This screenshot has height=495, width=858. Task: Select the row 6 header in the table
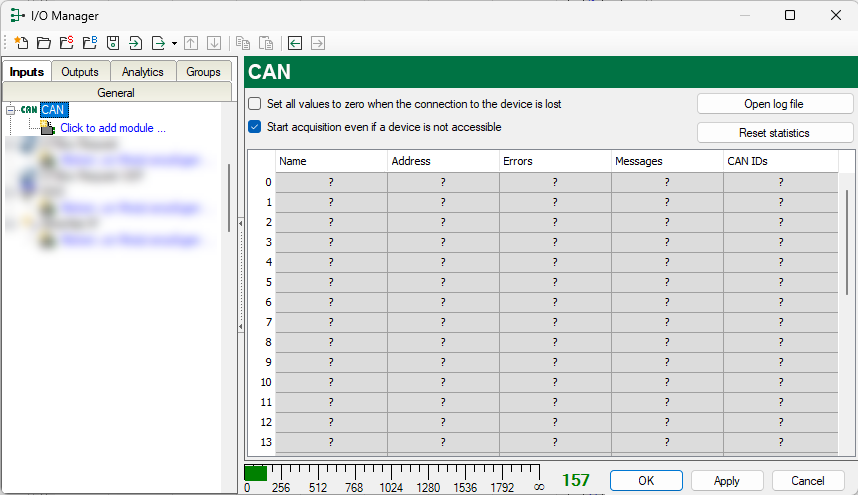coord(262,302)
